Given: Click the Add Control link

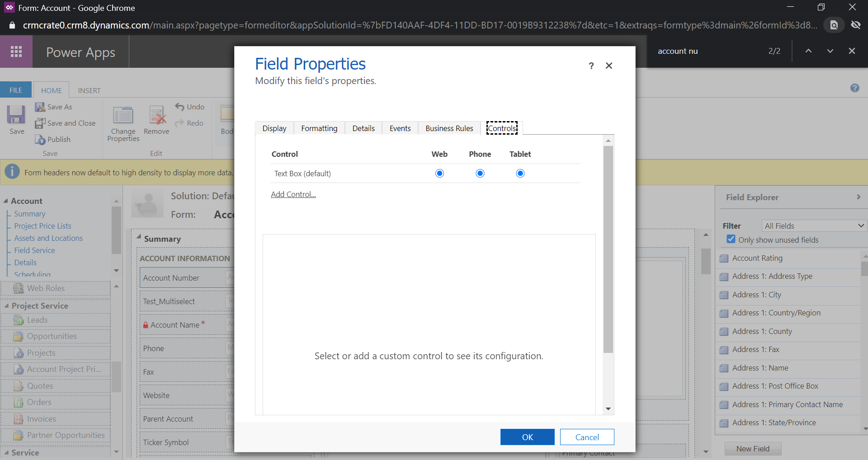Looking at the screenshot, I should [293, 194].
